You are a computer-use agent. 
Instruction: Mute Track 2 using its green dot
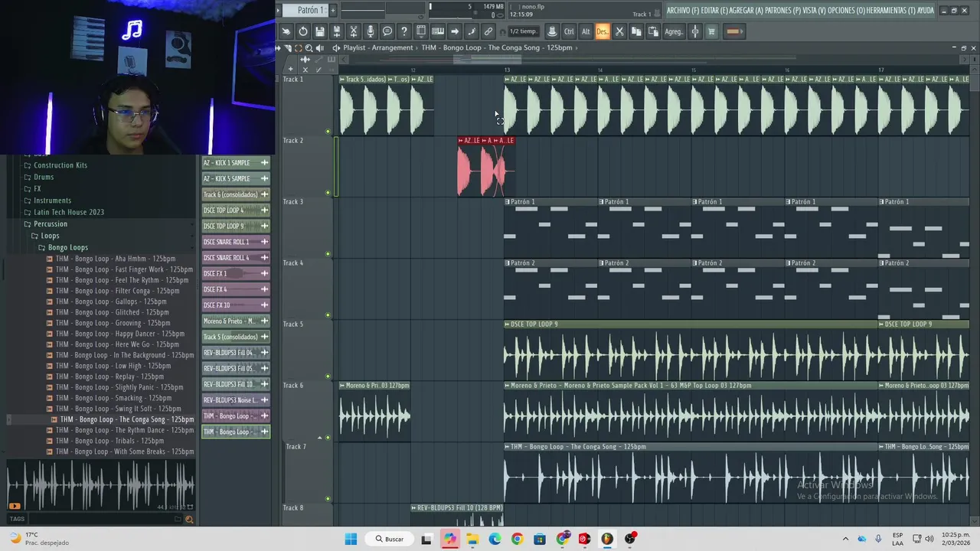[328, 193]
